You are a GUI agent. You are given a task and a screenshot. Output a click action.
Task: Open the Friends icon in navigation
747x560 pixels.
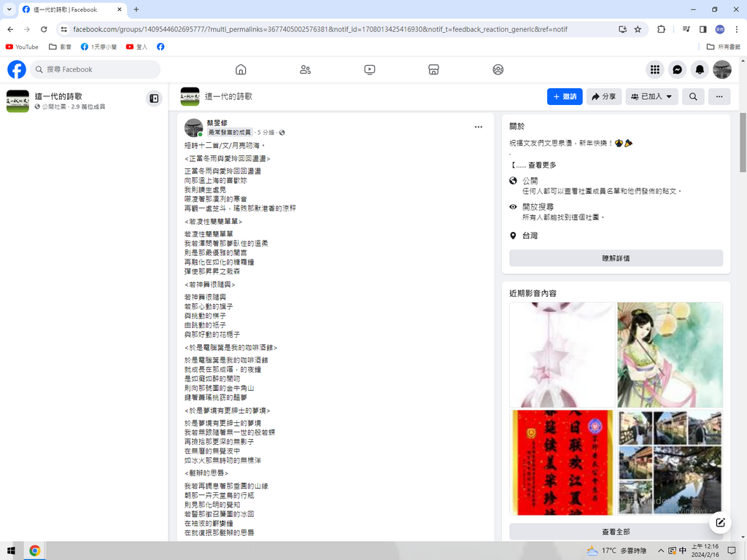tap(305, 69)
